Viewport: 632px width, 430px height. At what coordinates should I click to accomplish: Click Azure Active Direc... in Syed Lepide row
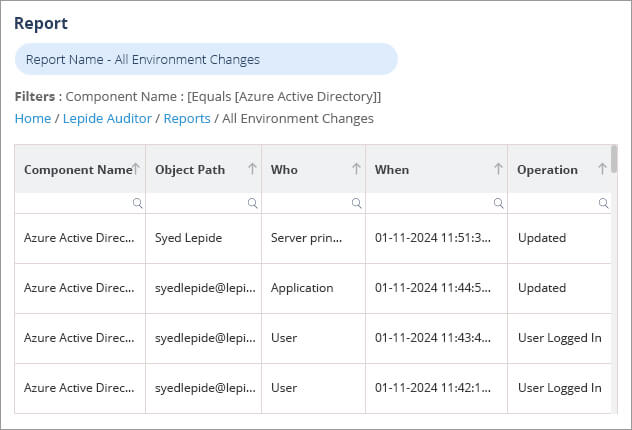[80, 238]
